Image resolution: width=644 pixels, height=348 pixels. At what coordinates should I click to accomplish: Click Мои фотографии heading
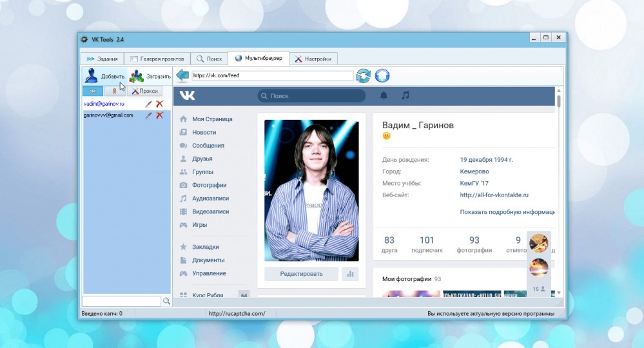point(407,278)
